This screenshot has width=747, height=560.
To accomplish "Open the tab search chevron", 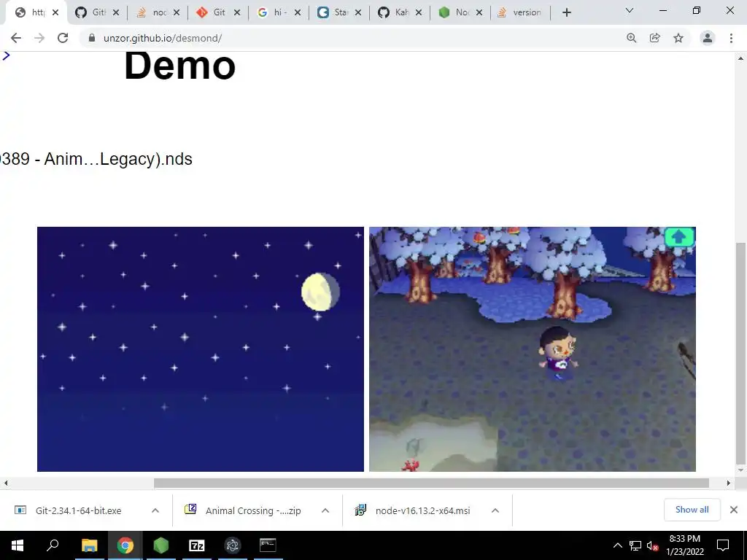I will pos(630,10).
